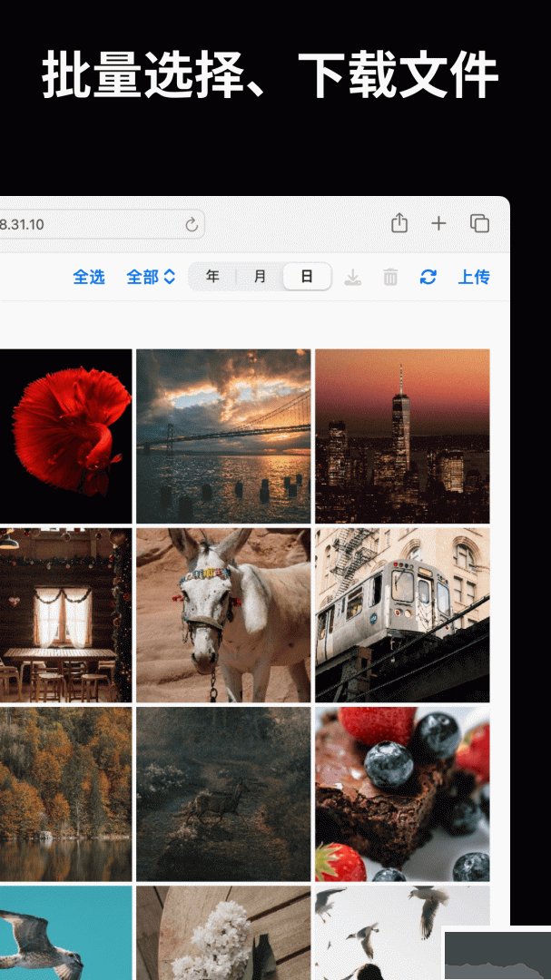
Task: Select the brownie with berries photo
Action: coord(402,794)
